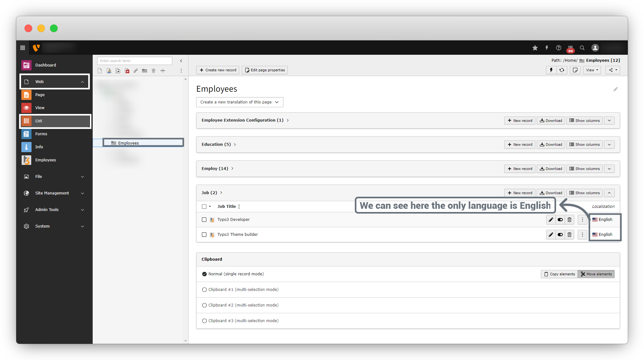Click the search magnifier in top bar
Viewport: 644px width, 360px height.
582,48
